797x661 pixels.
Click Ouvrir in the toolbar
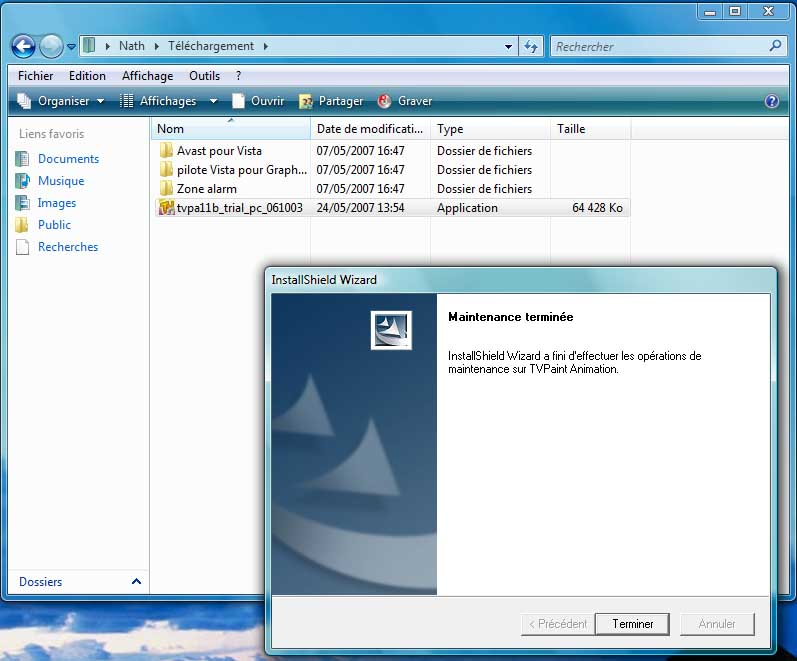[x=258, y=101]
